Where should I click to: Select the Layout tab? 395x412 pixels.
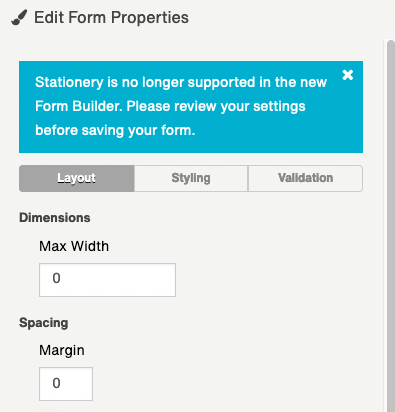click(x=77, y=178)
